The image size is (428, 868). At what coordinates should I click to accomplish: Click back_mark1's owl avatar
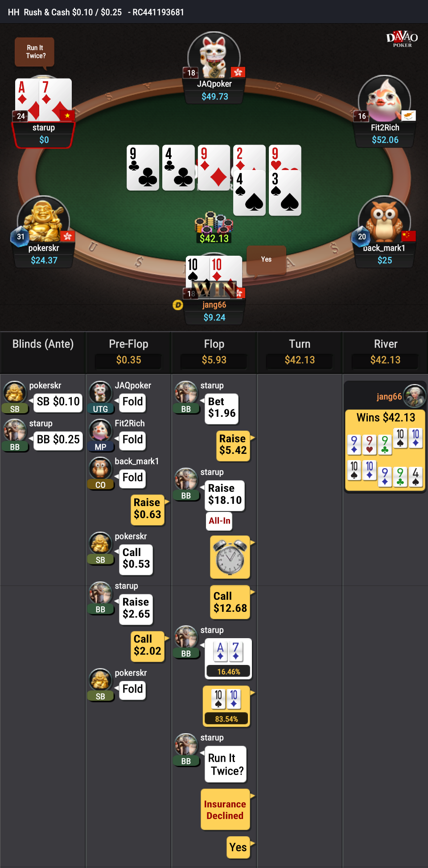pyautogui.click(x=384, y=220)
